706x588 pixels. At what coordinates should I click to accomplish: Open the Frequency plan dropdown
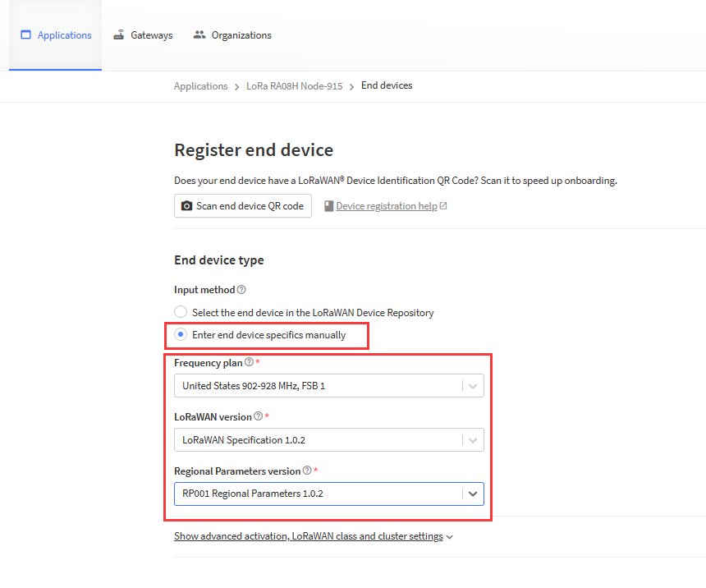click(328, 386)
